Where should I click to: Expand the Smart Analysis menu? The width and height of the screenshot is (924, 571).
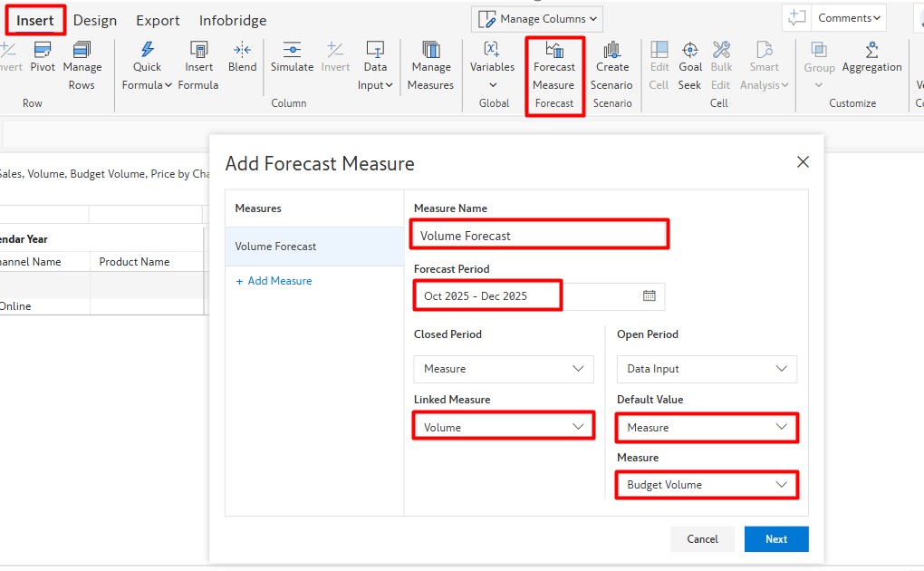point(765,66)
